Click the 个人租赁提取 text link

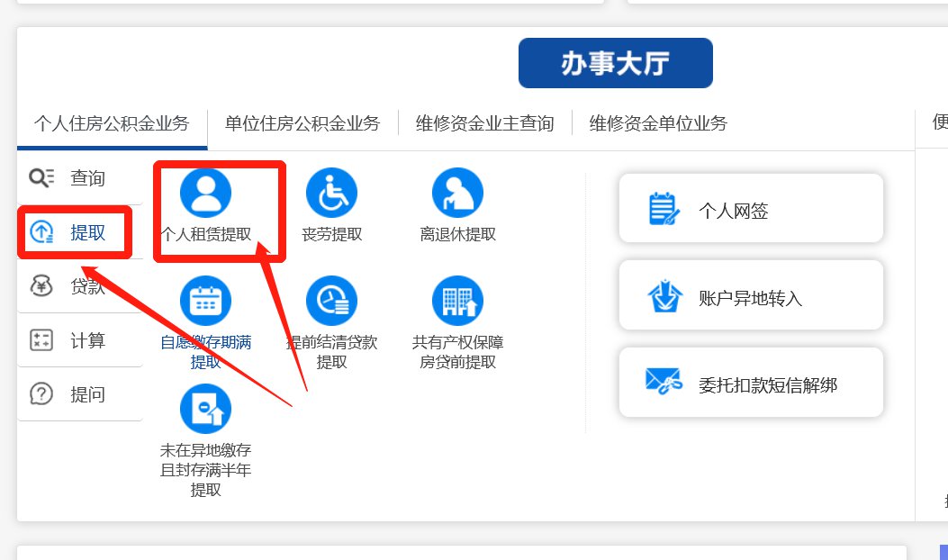coord(205,234)
